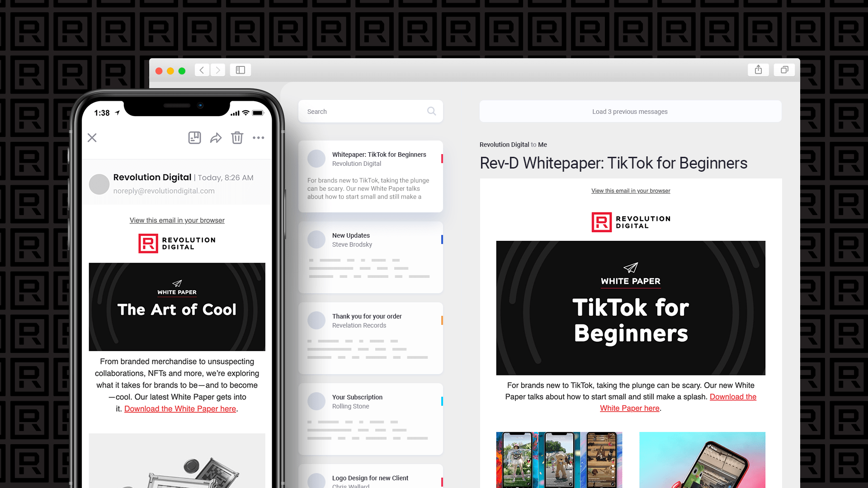The height and width of the screenshot is (488, 868).
Task: Click the search magnifier icon in sidebar
Action: [x=431, y=112]
